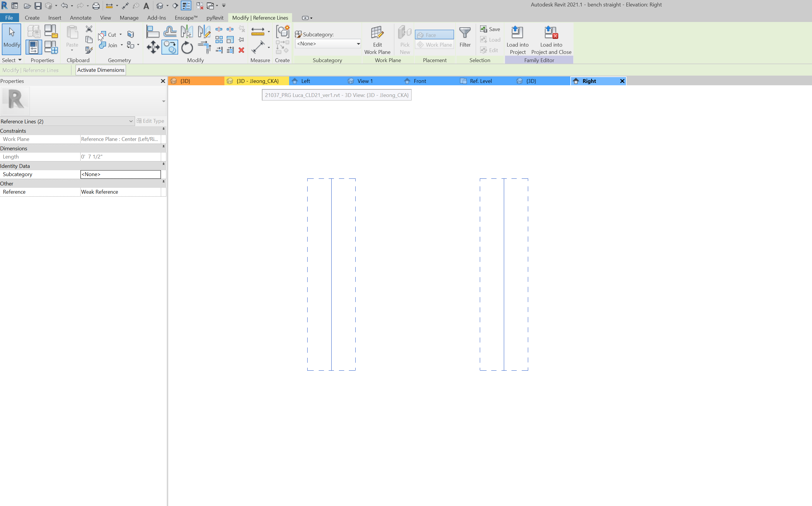Toggle the Properties palette visibility
This screenshot has height=506, width=812.
[x=33, y=47]
